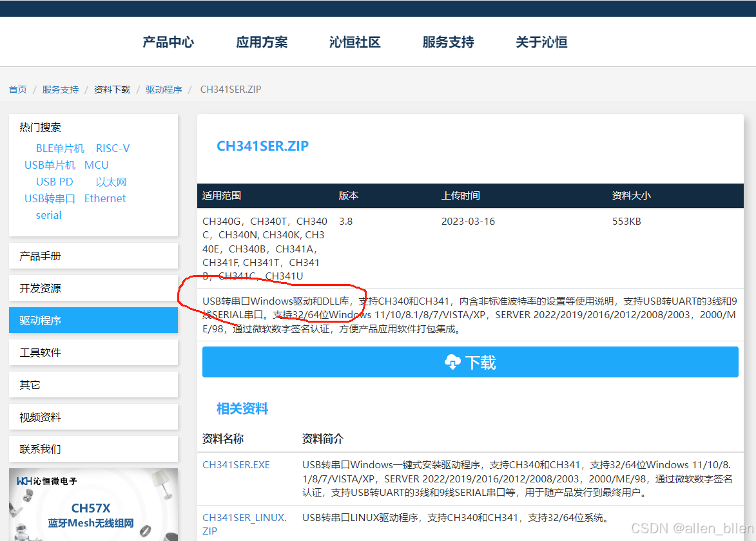The width and height of the screenshot is (756, 541).
Task: Search hot keyword USB单片机
Action: [x=50, y=166]
